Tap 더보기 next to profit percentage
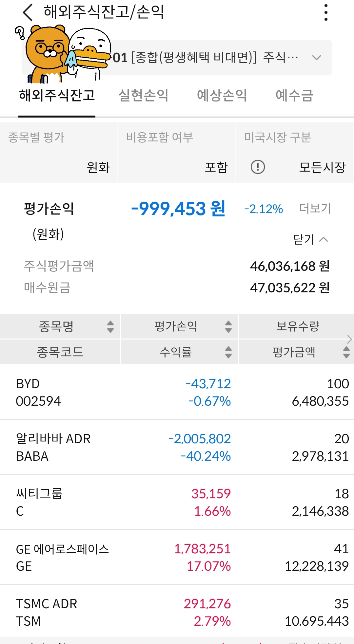 coord(315,208)
